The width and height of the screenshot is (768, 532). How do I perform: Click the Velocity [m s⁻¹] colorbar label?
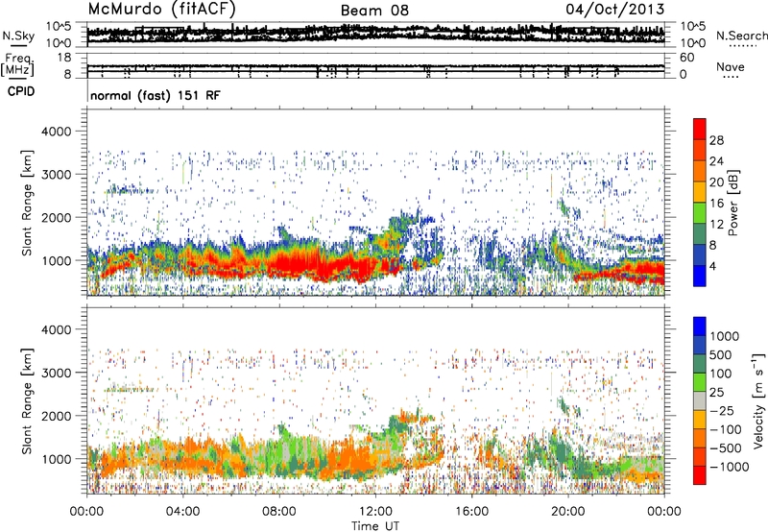click(758, 400)
